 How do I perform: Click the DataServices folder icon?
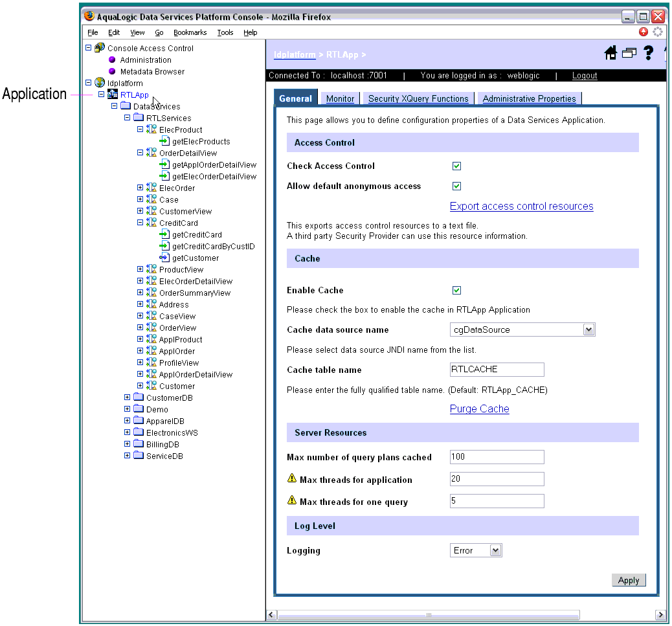pos(126,106)
